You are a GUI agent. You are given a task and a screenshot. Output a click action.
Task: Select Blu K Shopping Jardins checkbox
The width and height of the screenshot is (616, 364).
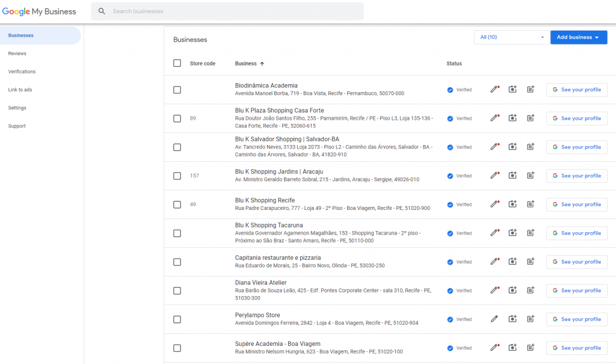pos(177,176)
